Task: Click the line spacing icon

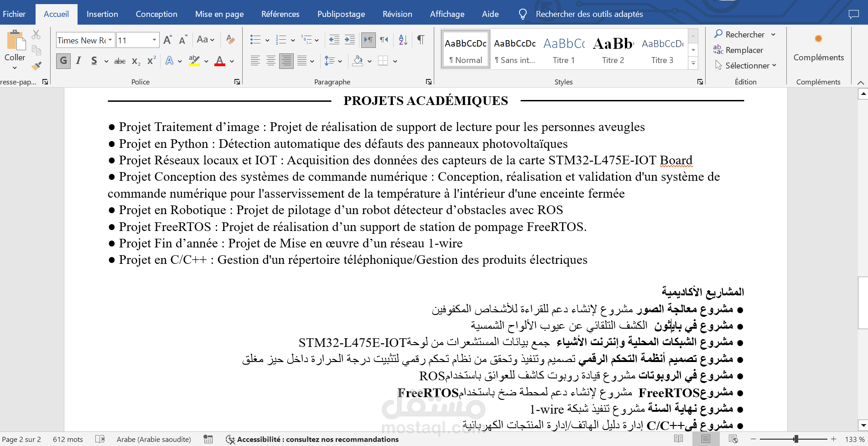Action: (x=329, y=61)
